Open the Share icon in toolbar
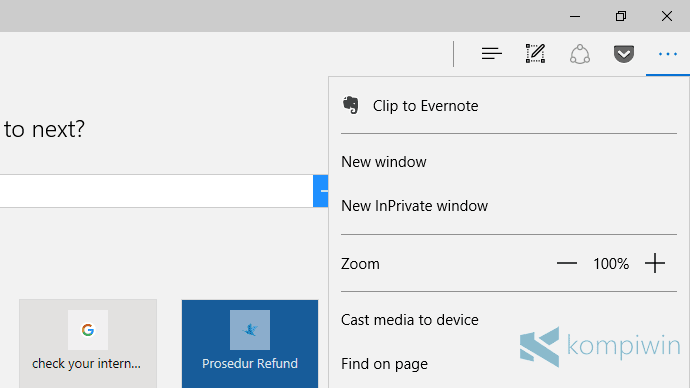 (580, 54)
